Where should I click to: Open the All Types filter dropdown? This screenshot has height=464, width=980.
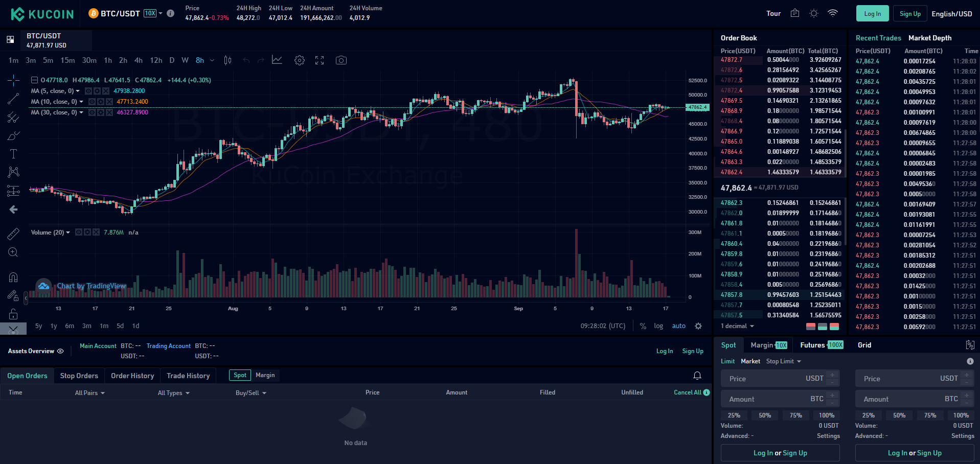174,393
